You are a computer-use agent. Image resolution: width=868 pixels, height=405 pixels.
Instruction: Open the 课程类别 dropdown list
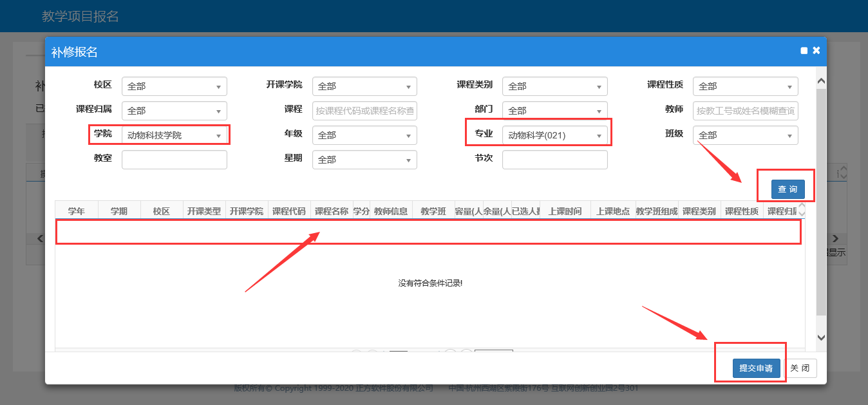tap(554, 86)
